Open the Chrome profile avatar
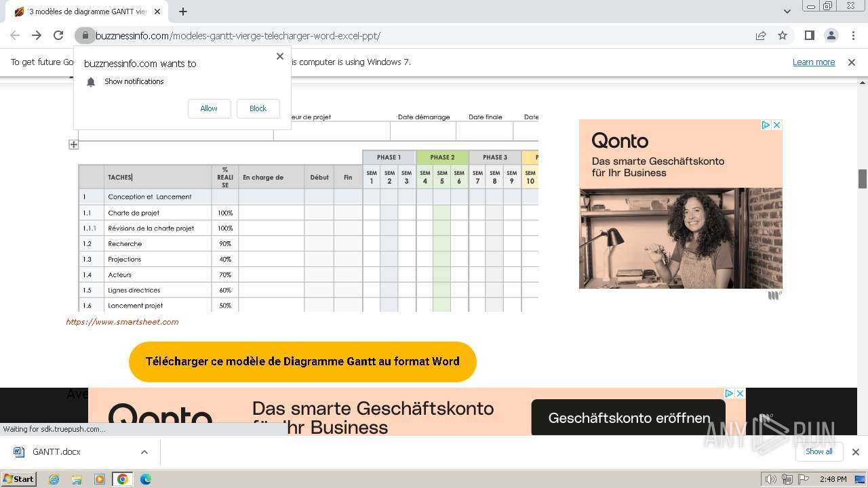This screenshot has width=868, height=488. click(x=831, y=36)
